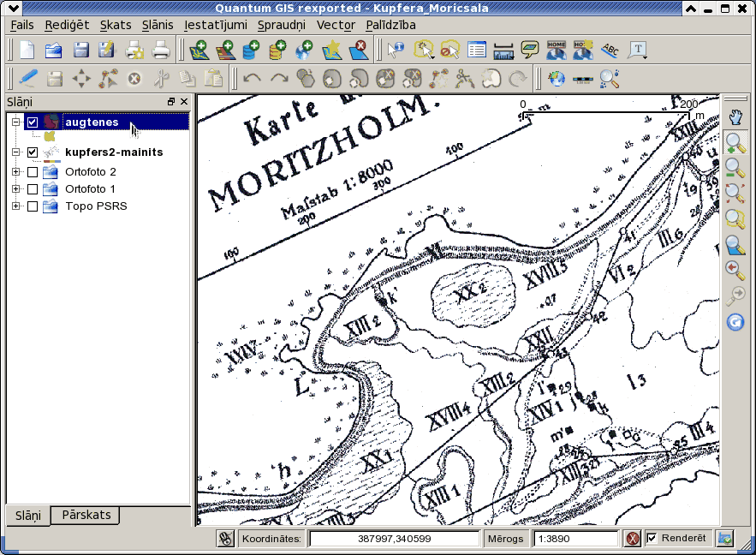
Task: Click Save Project As floppy with pencil
Action: [x=106, y=51]
